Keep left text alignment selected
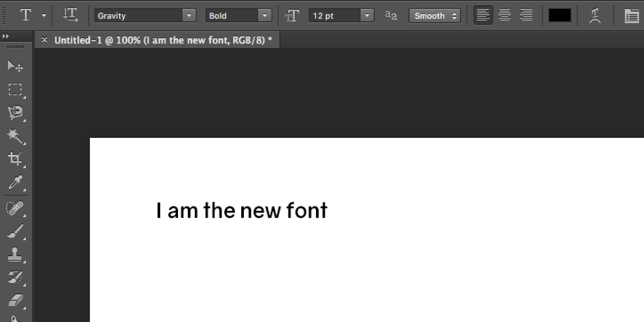 point(482,15)
